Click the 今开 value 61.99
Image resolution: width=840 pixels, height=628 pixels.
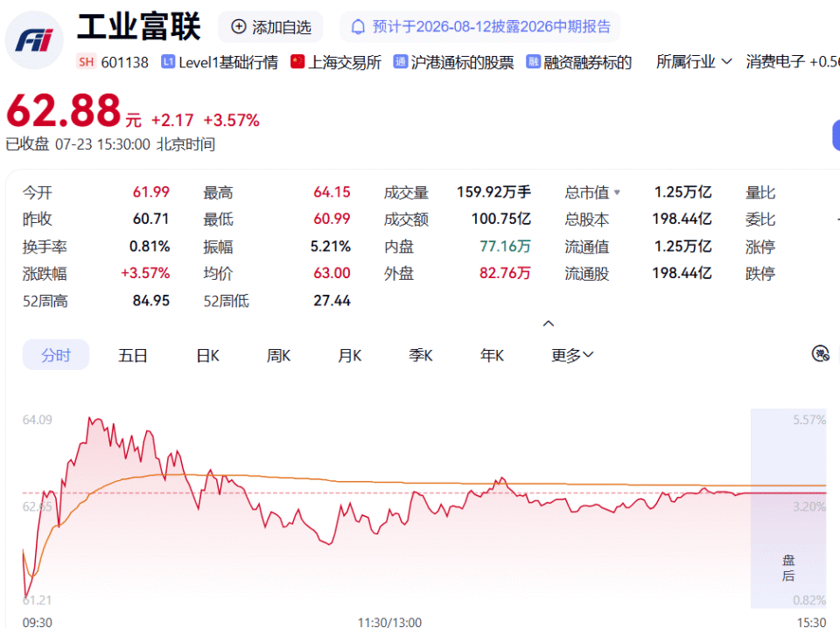pos(151,192)
